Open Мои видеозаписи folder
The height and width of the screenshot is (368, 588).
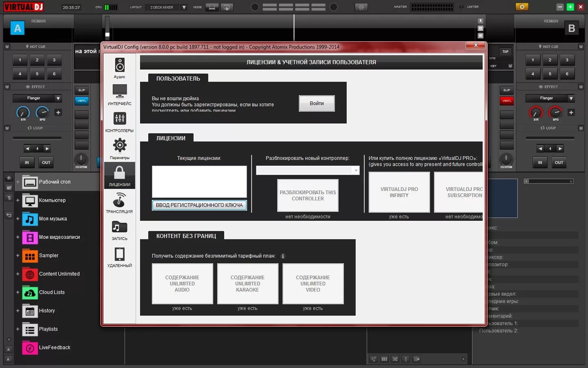[x=60, y=237]
